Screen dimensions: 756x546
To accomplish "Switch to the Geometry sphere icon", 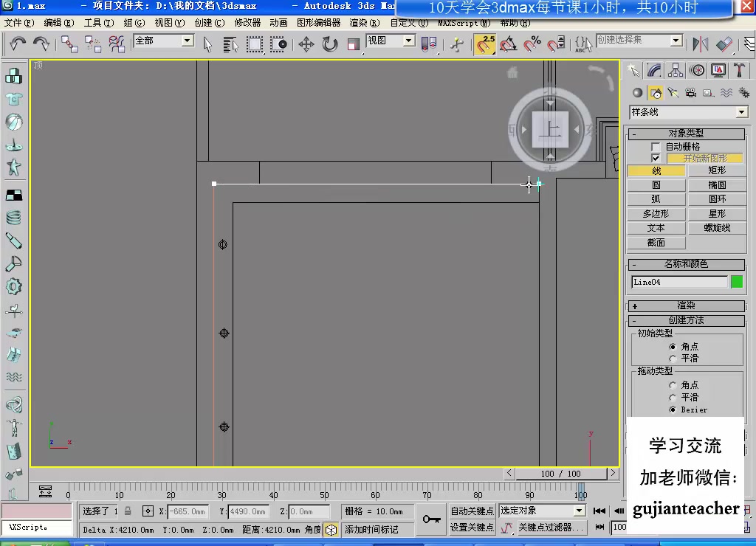I will (x=636, y=92).
